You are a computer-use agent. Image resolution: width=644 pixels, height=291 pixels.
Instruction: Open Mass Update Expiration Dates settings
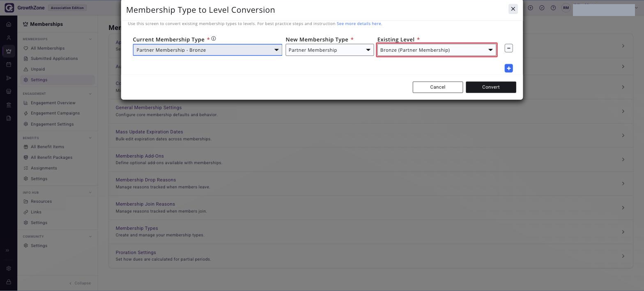coord(371,135)
